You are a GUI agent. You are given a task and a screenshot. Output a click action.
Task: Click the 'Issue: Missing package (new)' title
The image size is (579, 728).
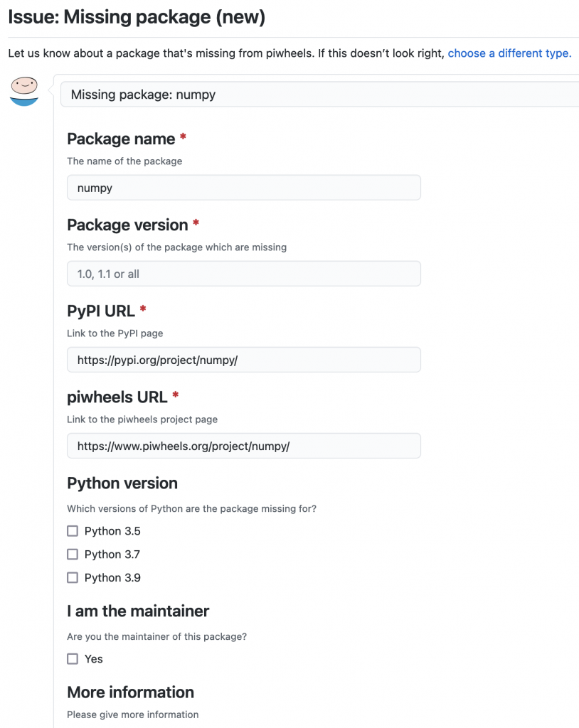[137, 17]
